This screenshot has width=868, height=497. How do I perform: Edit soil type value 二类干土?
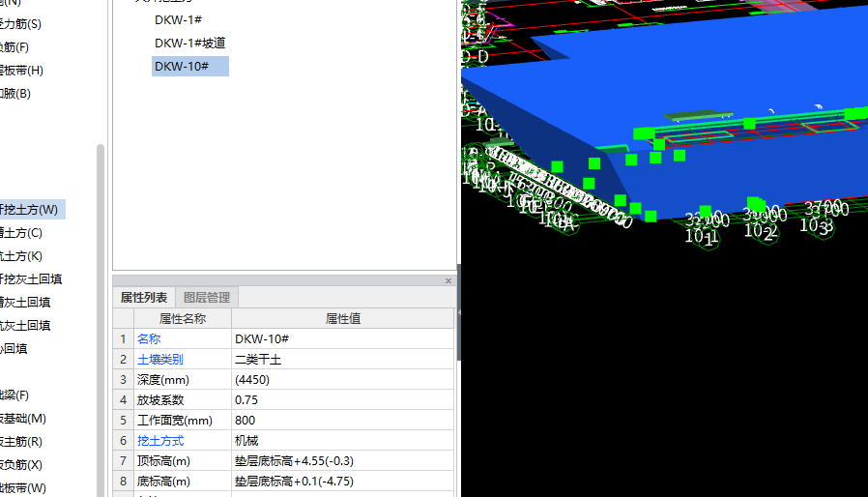pyautogui.click(x=343, y=360)
